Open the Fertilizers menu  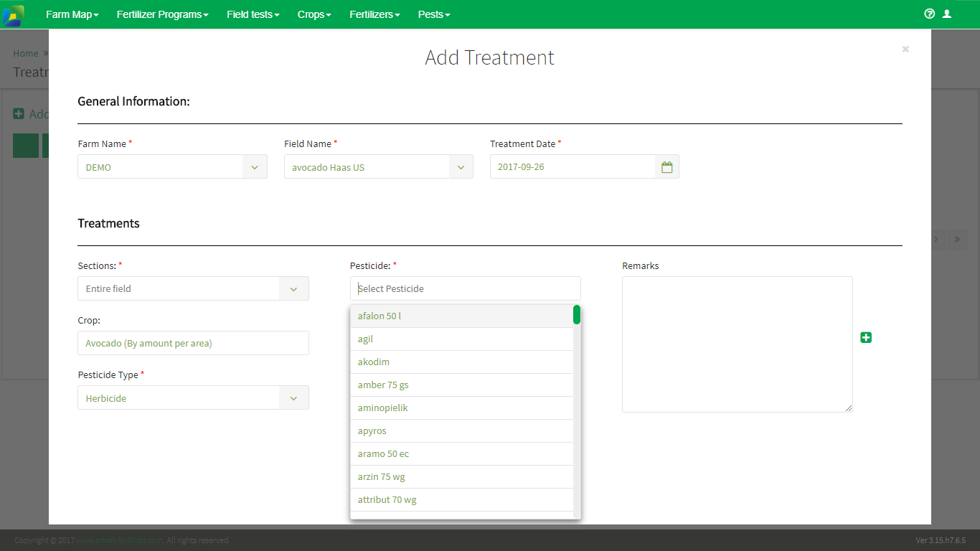tap(374, 14)
